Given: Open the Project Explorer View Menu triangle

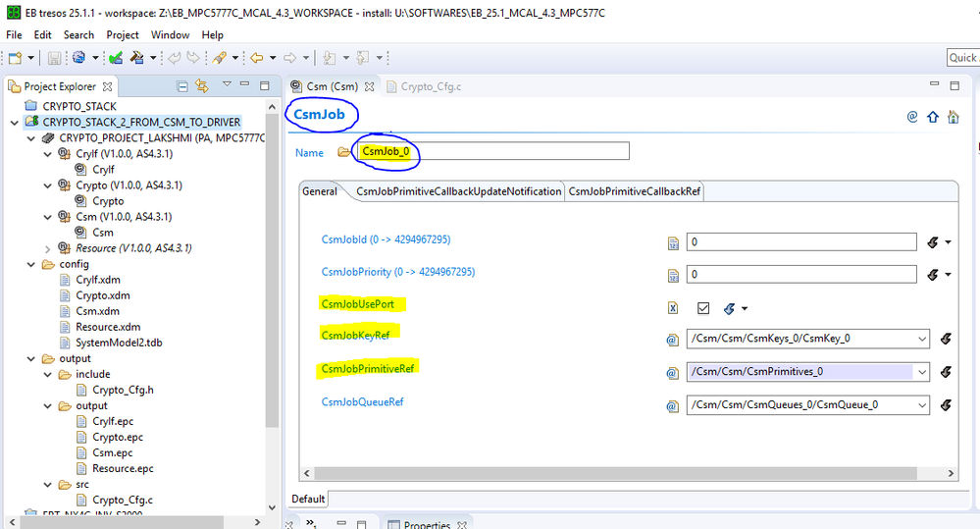Looking at the screenshot, I should point(227,83).
